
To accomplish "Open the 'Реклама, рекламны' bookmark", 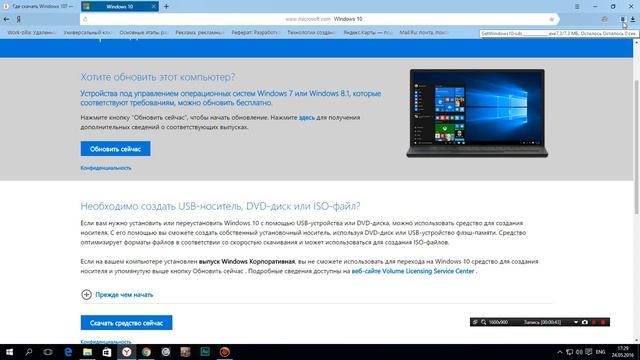I will (x=199, y=32).
